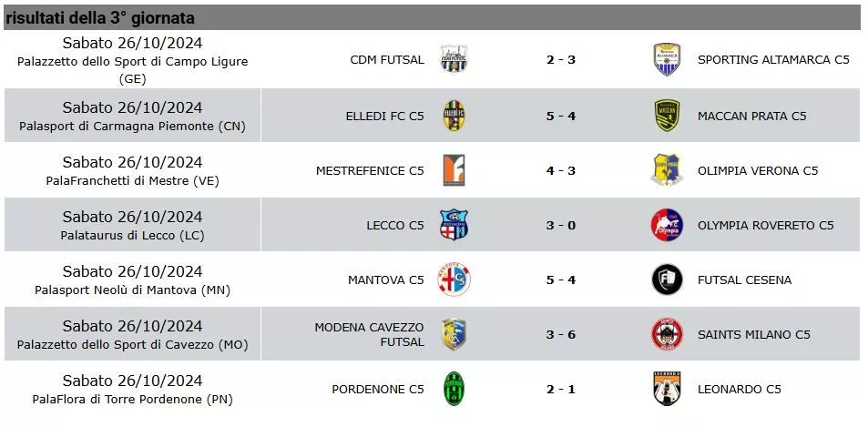Open the Futsal Cesena black logo
Viewport: 868px width, 427px height.
click(x=667, y=280)
